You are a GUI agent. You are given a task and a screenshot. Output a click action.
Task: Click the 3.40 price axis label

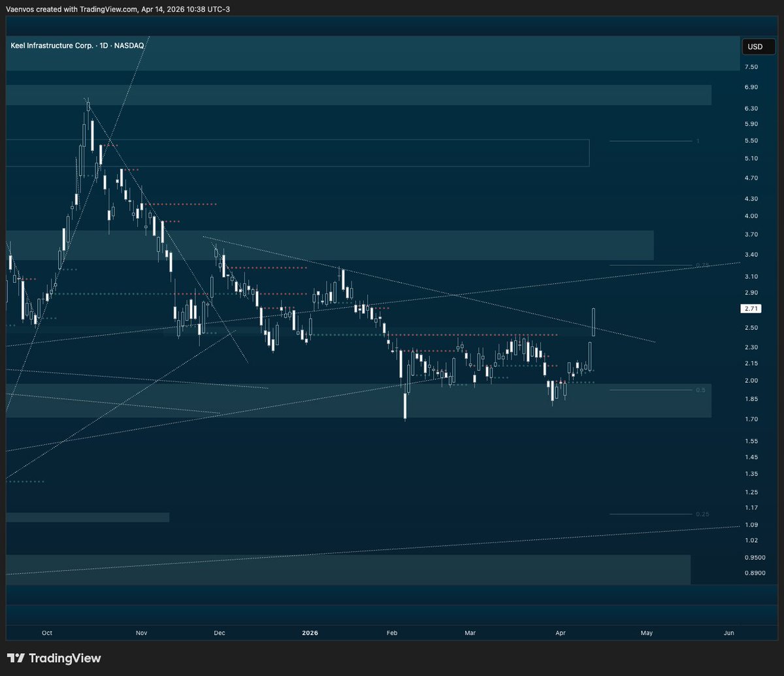click(x=751, y=255)
